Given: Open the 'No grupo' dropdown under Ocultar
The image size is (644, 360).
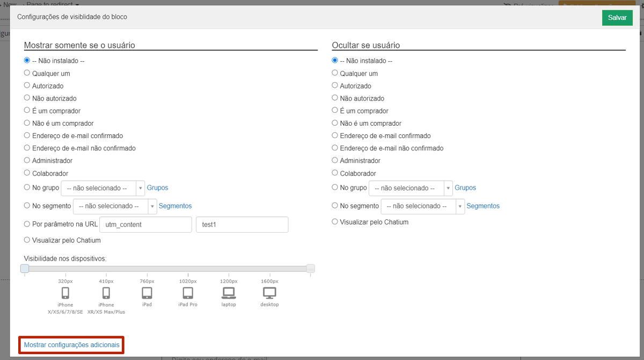Looking at the screenshot, I should 411,188.
